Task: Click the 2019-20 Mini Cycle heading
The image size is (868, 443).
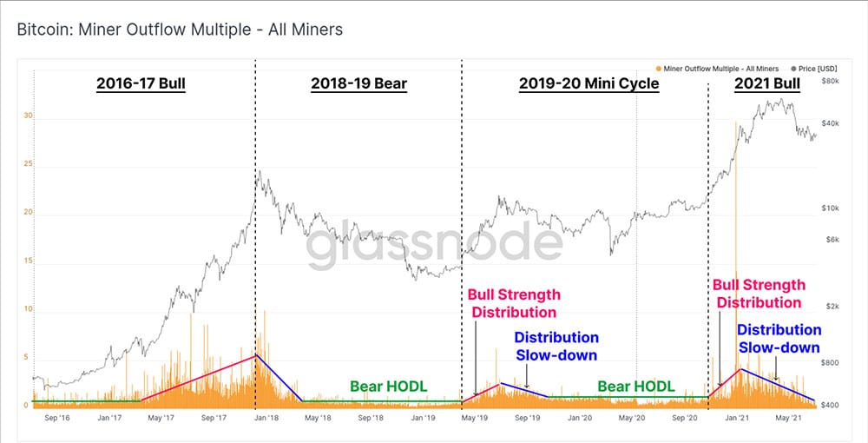Action: (x=589, y=83)
